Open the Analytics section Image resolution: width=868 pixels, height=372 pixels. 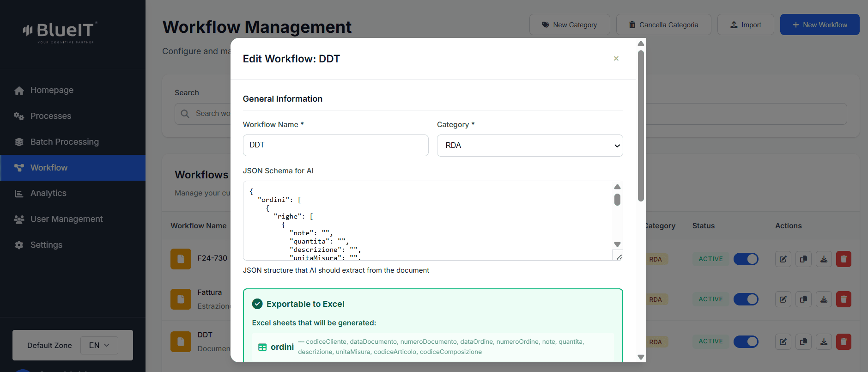coord(73,193)
